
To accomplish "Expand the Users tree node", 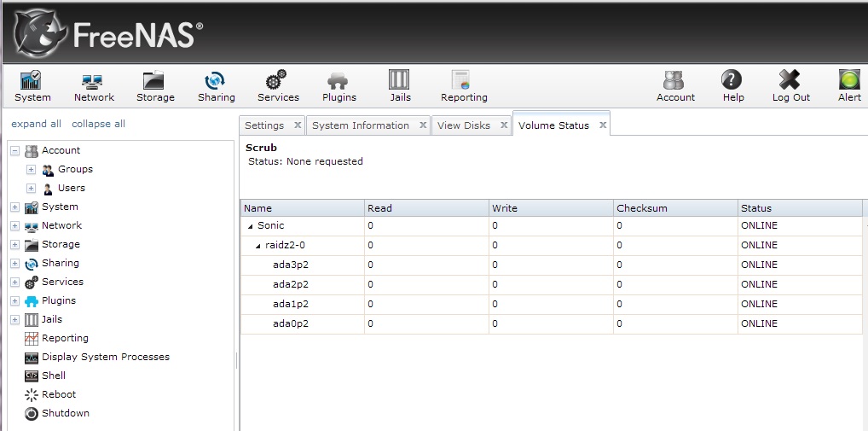I will tap(31, 189).
